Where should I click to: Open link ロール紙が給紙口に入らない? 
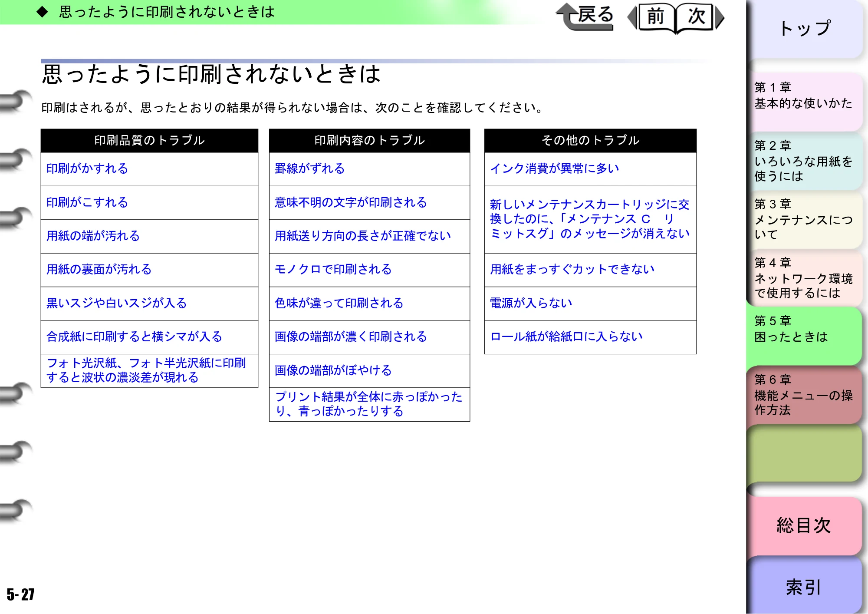click(566, 337)
